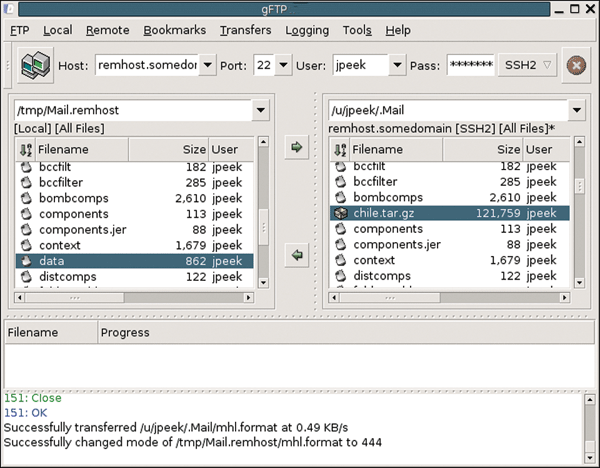
Task: Expand the Host dropdown list
Action: pos(207,66)
